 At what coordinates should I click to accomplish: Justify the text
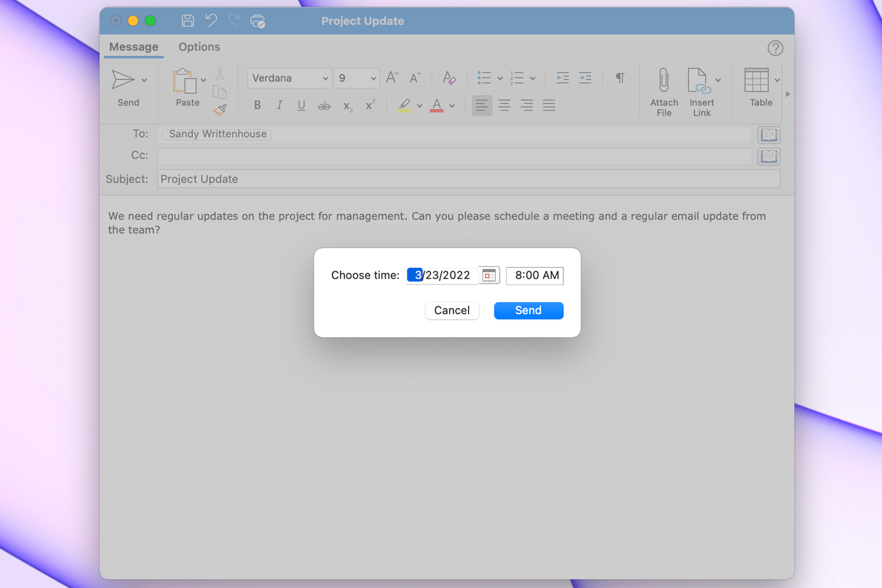549,105
